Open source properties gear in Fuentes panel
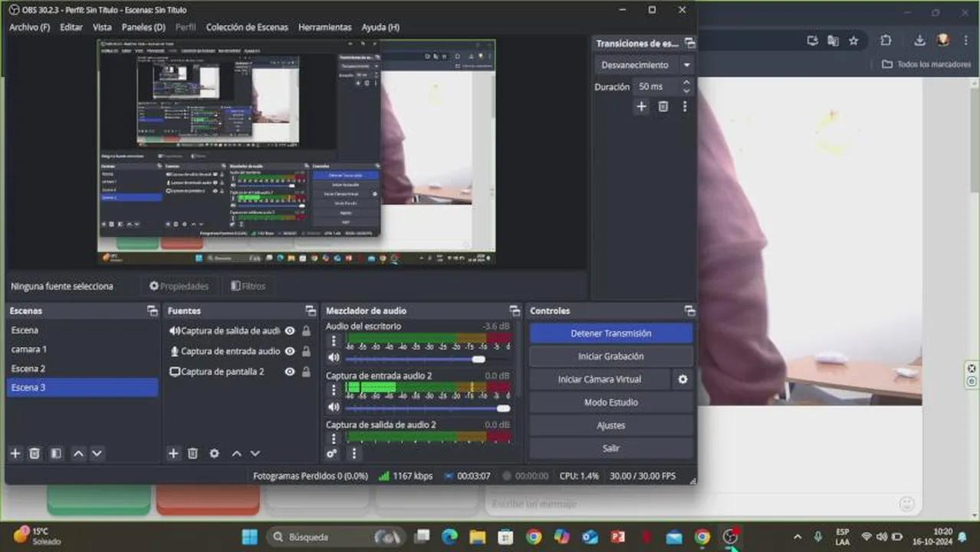980x552 pixels. pyautogui.click(x=214, y=453)
